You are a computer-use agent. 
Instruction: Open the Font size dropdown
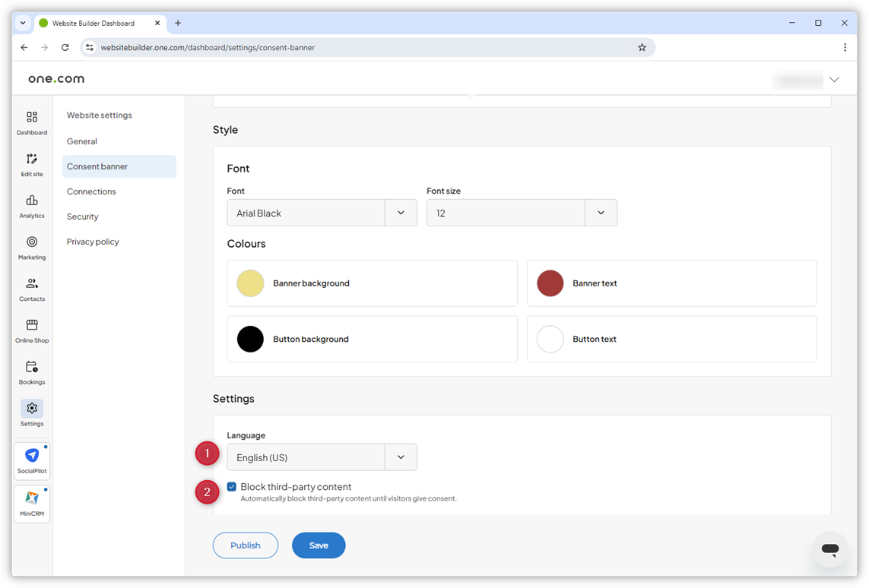click(x=601, y=213)
